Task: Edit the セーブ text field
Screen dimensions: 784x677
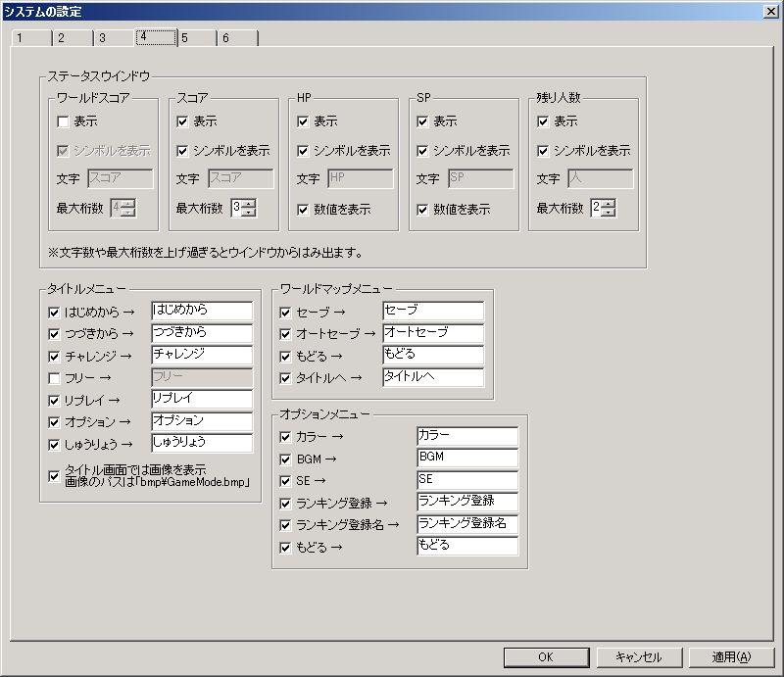Action: pyautogui.click(x=433, y=311)
